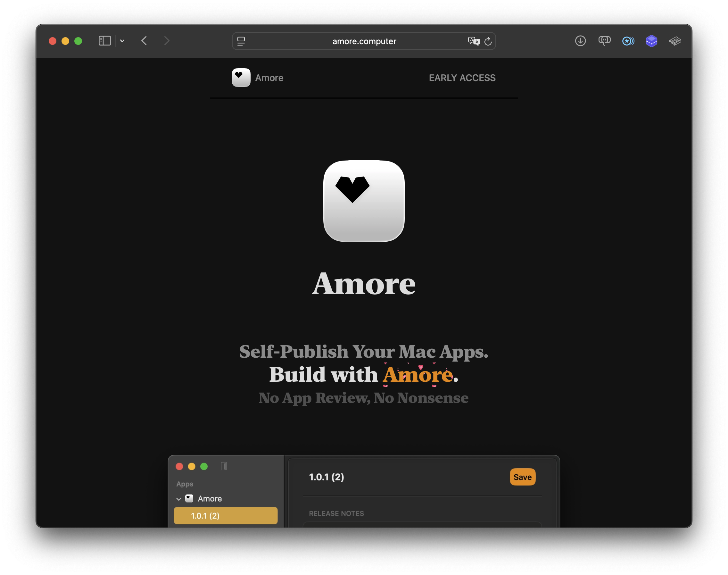Screen dimensions: 728x575
Task: Select the 1.0.1 (2) version row
Action: tap(226, 516)
